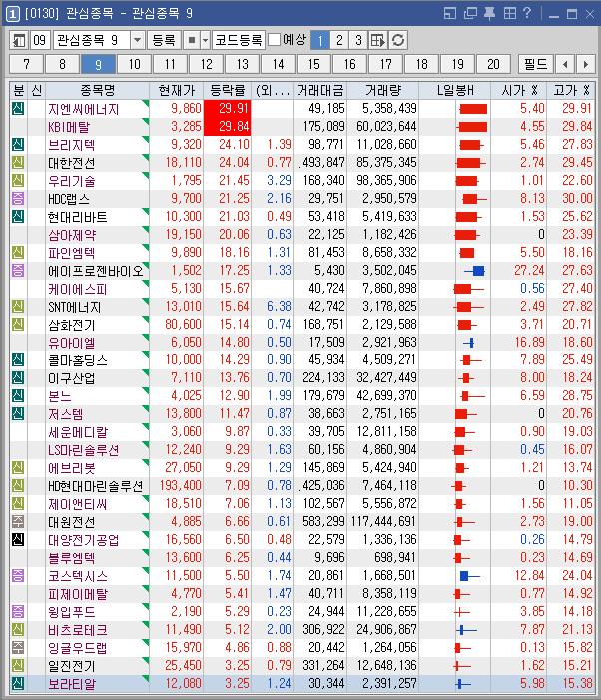Click the 코드등록 button
Viewport: 601px width, 700px height.
point(239,40)
